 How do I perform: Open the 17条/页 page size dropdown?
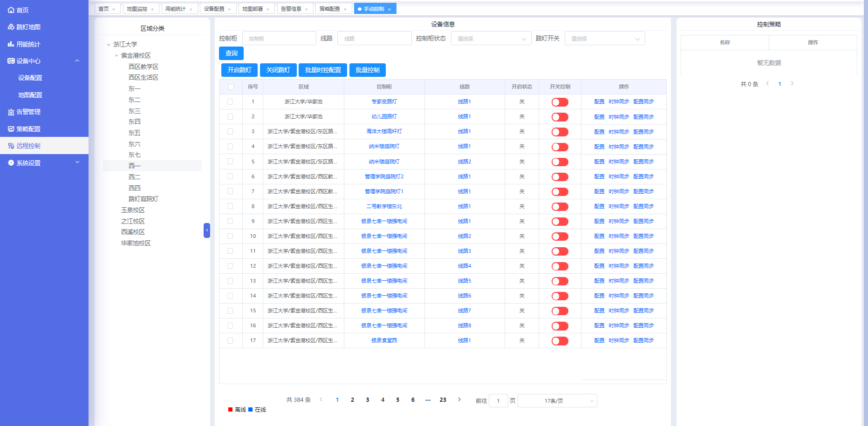[x=557, y=401]
